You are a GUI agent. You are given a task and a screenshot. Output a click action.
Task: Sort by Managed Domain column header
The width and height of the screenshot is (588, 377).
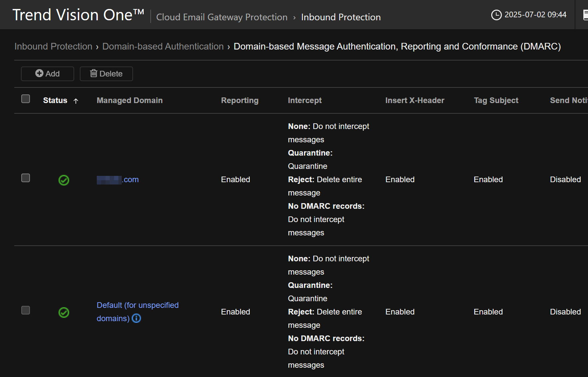pyautogui.click(x=129, y=100)
